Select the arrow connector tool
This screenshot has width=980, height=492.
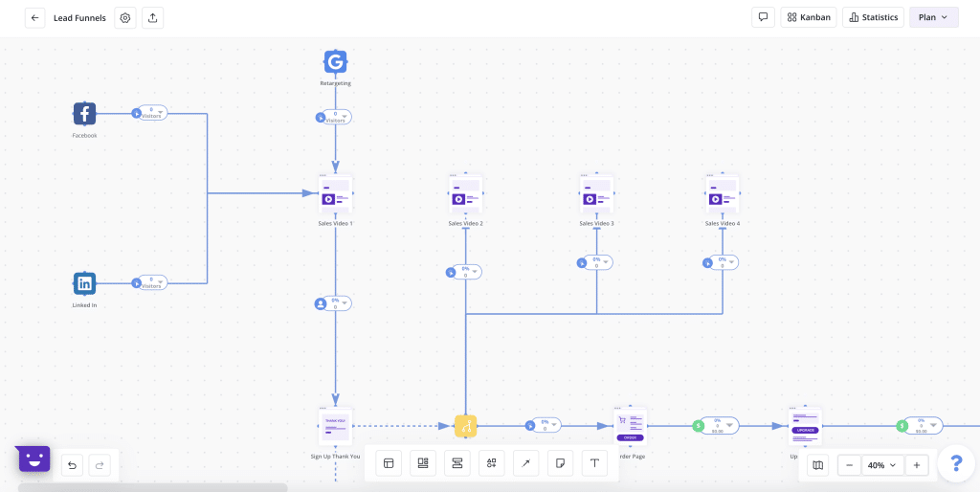tap(525, 463)
